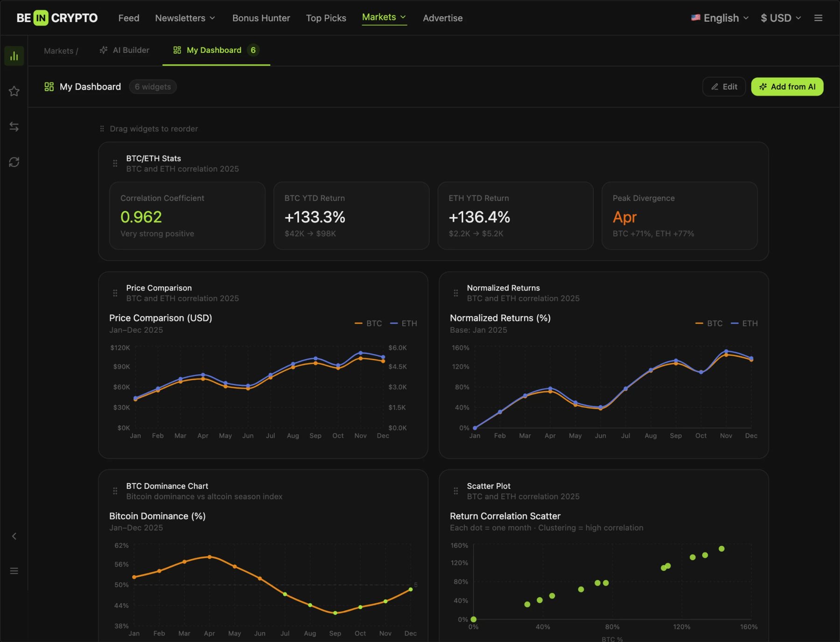Click the US flag language icon
Image resolution: width=840 pixels, height=642 pixels.
(695, 18)
